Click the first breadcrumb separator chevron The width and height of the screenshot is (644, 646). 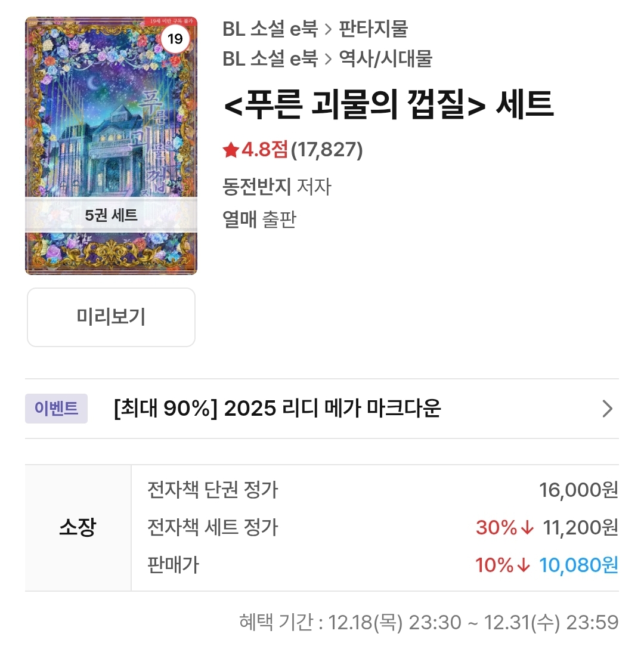pyautogui.click(x=328, y=30)
